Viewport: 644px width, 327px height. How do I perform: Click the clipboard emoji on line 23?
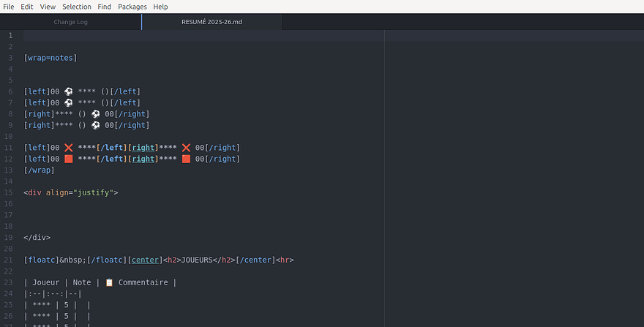109,282
